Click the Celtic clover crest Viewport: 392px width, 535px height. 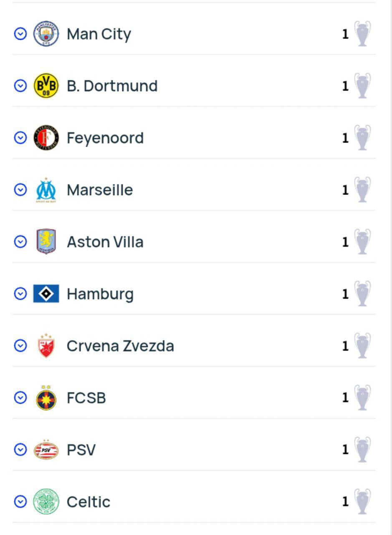coord(46,502)
